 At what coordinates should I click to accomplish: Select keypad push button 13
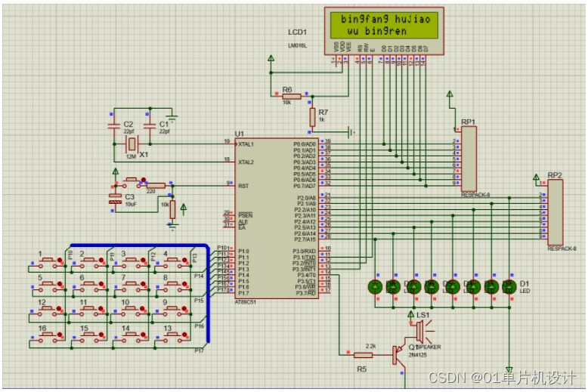click(172, 337)
